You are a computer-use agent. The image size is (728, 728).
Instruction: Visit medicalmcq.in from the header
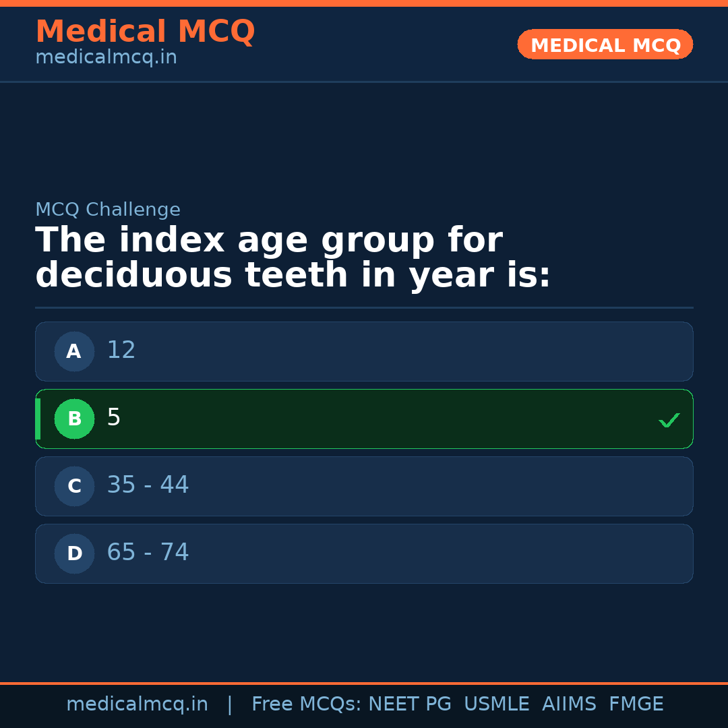pyautogui.click(x=106, y=57)
